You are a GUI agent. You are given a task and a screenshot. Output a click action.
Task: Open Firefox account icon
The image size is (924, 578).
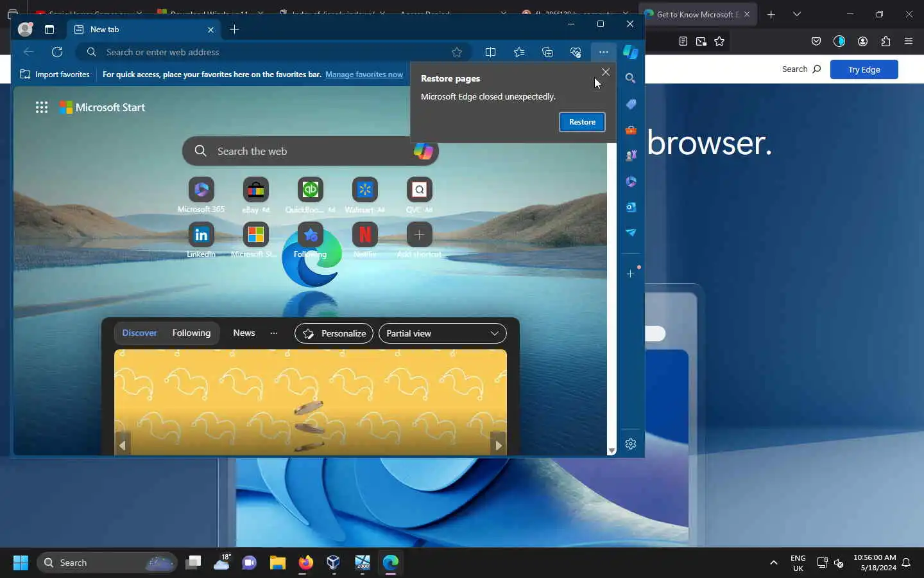pyautogui.click(x=862, y=41)
